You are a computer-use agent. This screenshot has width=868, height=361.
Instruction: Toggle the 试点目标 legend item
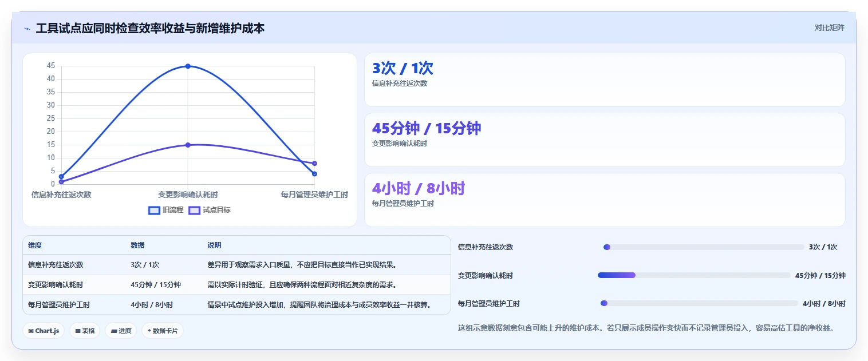(x=210, y=210)
